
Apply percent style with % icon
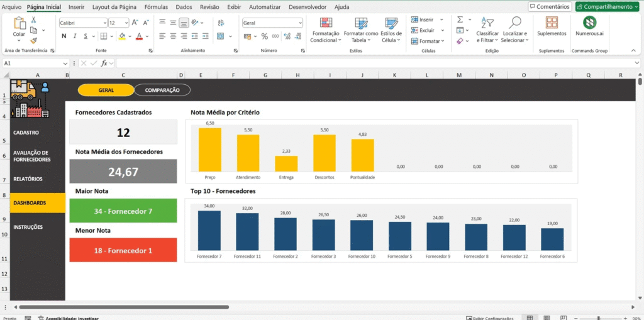click(264, 36)
